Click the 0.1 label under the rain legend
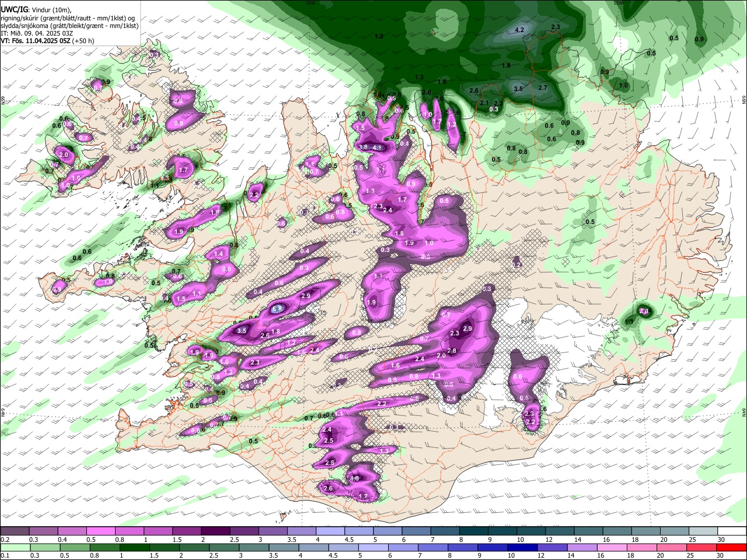The height and width of the screenshot is (560, 747). point(5,555)
